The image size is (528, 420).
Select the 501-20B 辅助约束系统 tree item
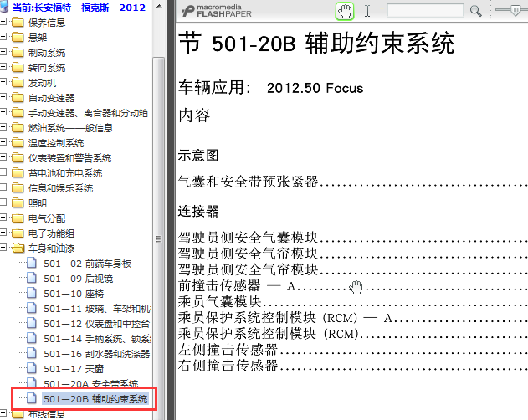(x=95, y=399)
